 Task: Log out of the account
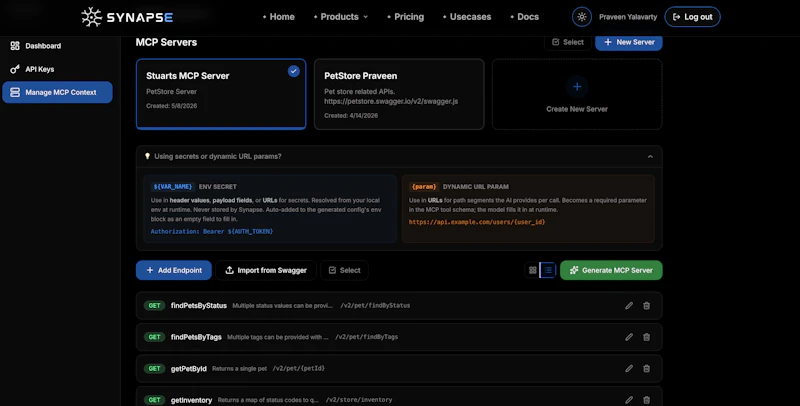[692, 17]
